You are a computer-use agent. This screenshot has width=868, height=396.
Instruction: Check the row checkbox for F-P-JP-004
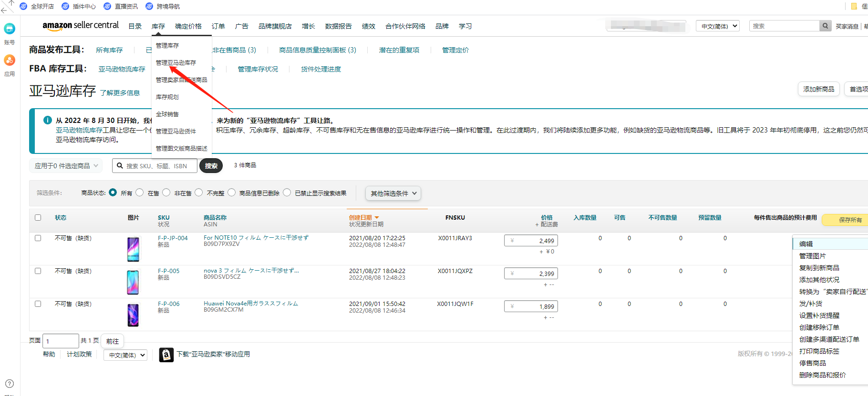click(38, 238)
